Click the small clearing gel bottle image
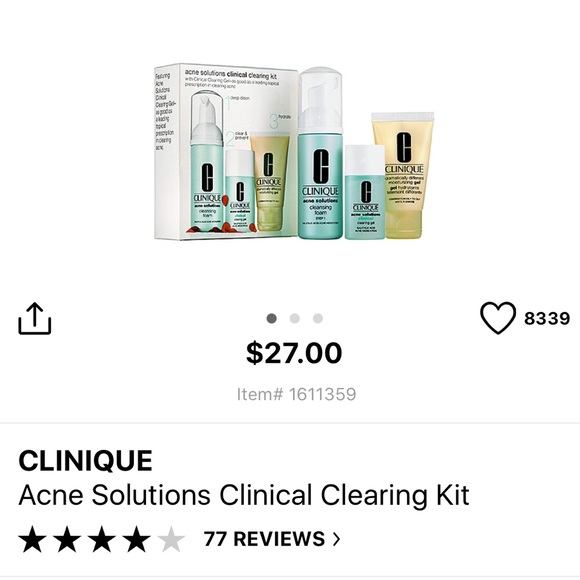This screenshot has height=580, width=580. click(365, 192)
